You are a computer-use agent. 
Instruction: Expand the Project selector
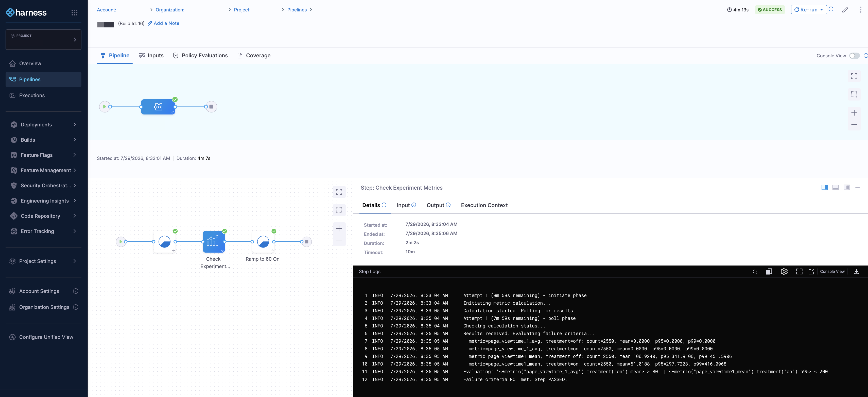click(43, 39)
